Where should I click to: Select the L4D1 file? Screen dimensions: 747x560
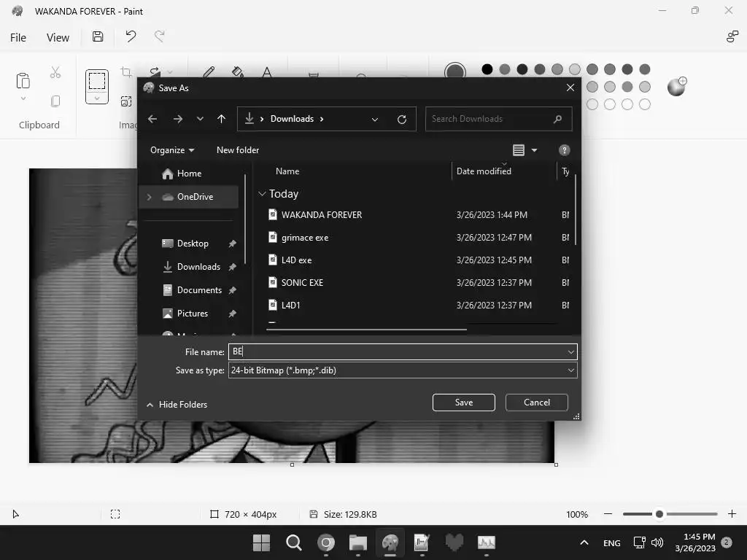tap(290, 306)
